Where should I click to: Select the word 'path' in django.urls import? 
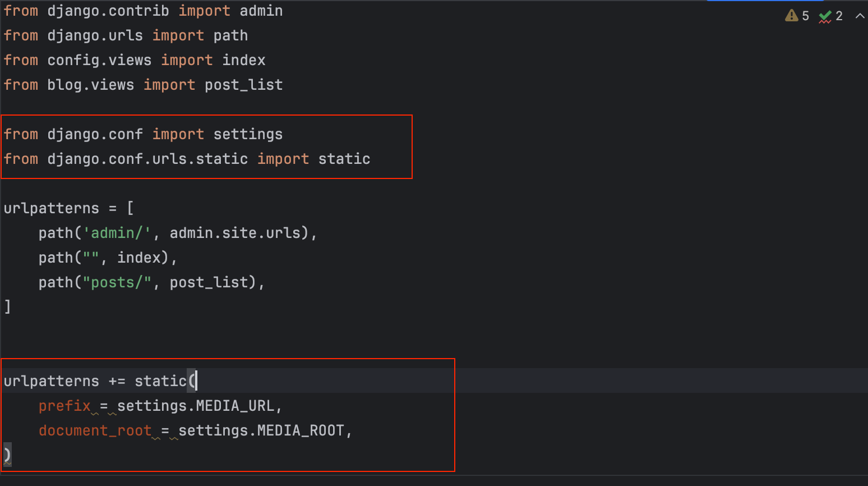pos(230,35)
